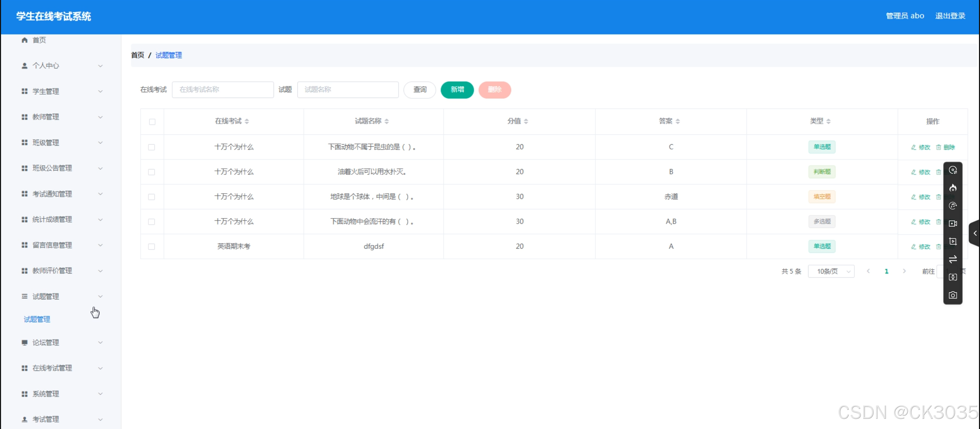Click the music note icon in floating toolbar
980x429 pixels.
(953, 206)
